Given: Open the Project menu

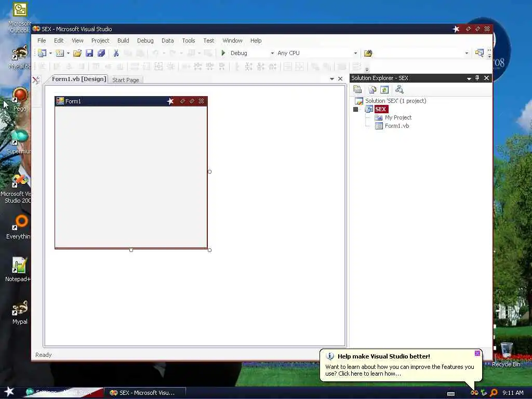Looking at the screenshot, I should pyautogui.click(x=100, y=41).
